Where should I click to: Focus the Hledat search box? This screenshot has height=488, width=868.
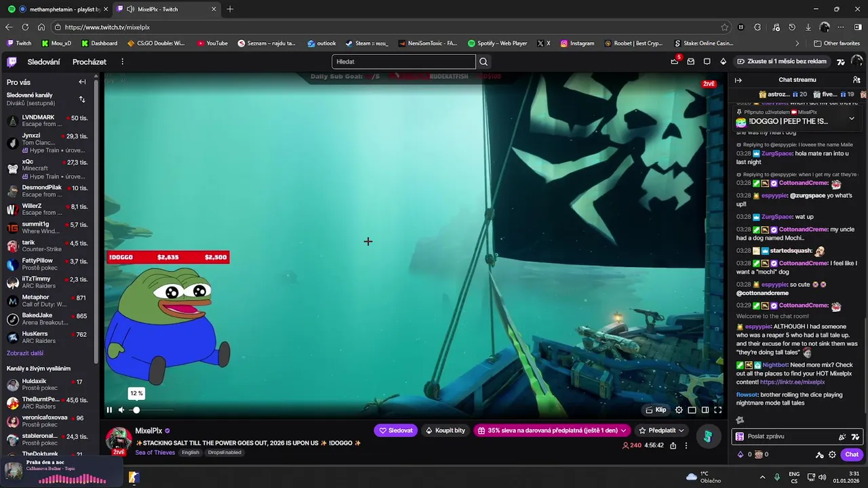[403, 62]
